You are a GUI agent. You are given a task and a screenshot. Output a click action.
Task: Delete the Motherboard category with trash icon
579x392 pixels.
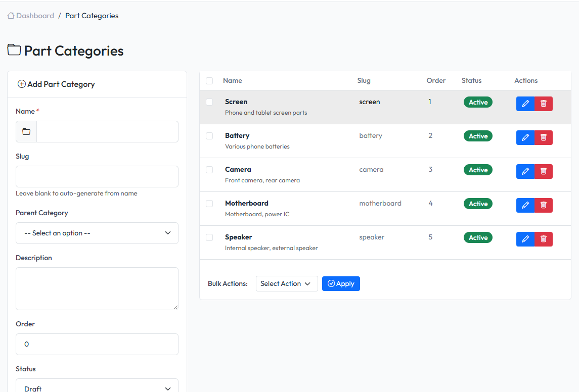[543, 205]
